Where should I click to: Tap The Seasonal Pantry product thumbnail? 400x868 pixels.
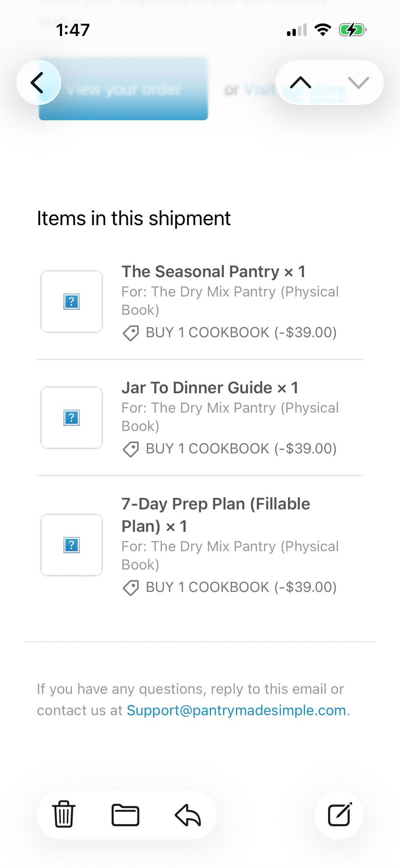point(71,301)
